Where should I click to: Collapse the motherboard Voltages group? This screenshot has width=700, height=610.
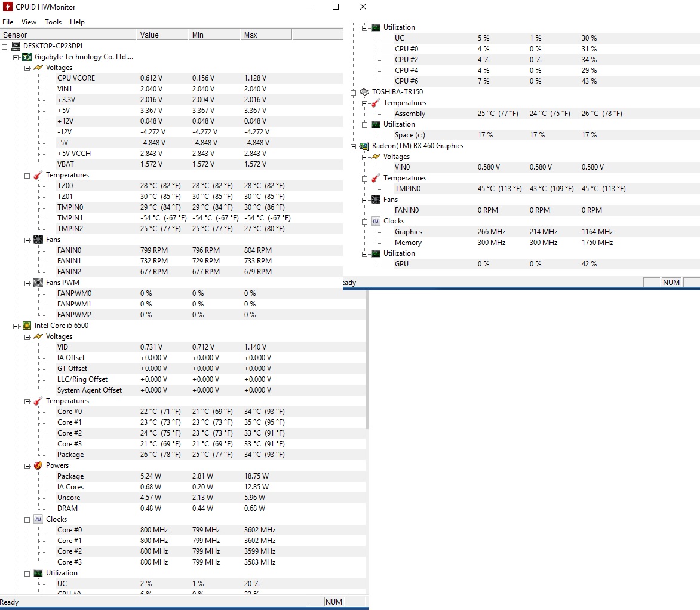click(27, 68)
